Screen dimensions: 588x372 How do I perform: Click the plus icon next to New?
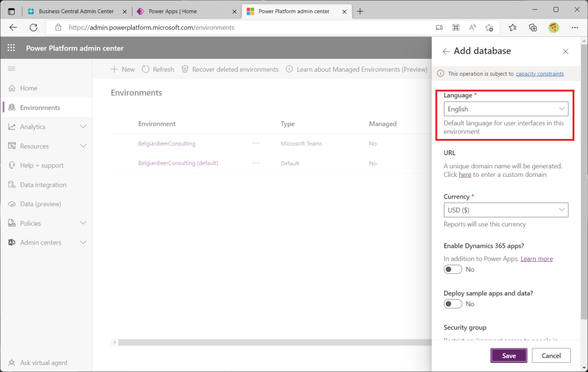114,69
